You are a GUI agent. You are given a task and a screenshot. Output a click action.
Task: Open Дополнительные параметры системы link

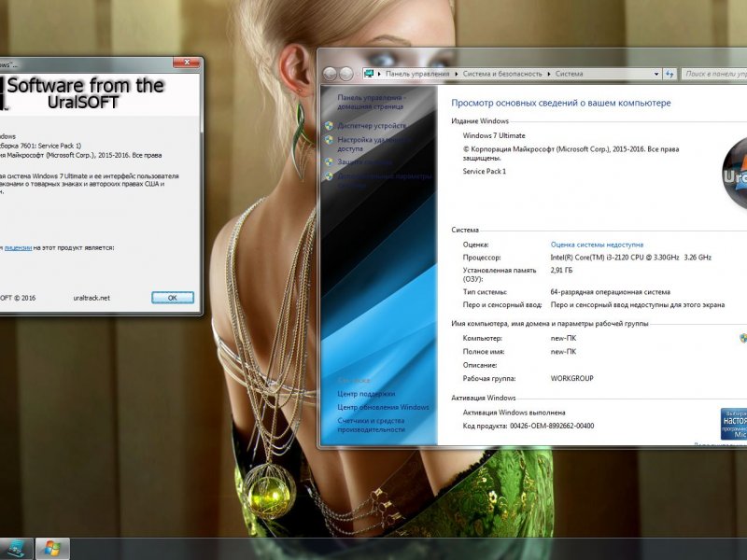[x=384, y=180]
